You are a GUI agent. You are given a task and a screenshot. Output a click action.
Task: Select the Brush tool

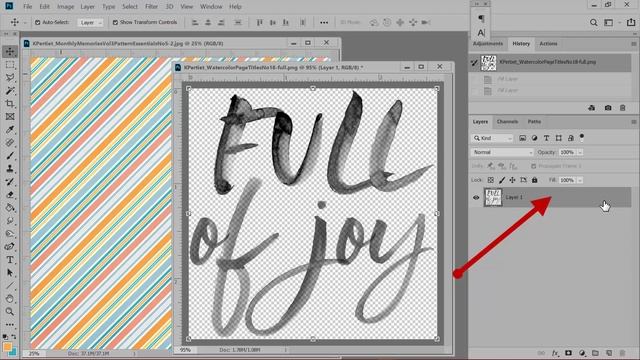[x=10, y=156]
